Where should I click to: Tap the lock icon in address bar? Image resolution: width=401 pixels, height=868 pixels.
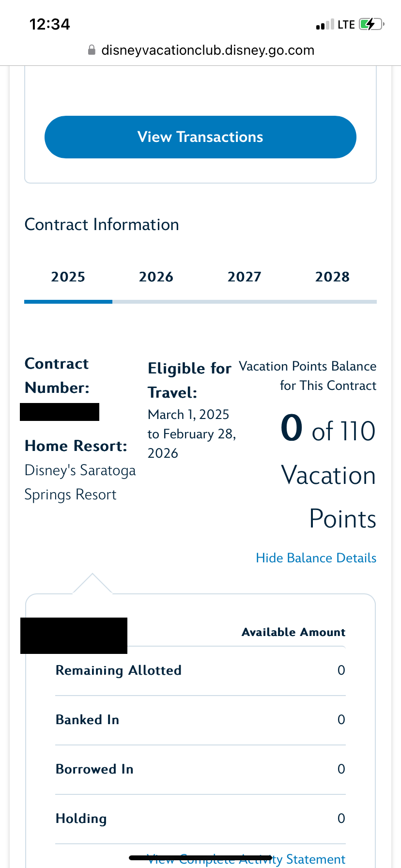point(91,50)
